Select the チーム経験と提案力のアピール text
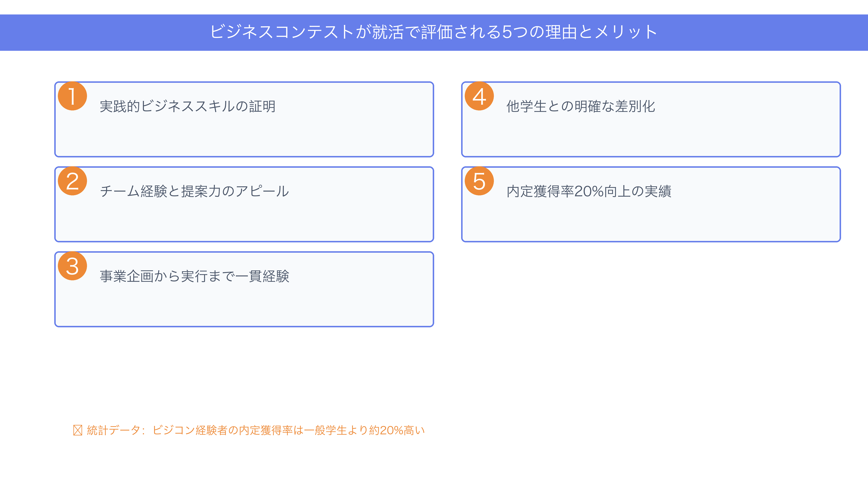Screen dimensions: 868x488 (194, 191)
